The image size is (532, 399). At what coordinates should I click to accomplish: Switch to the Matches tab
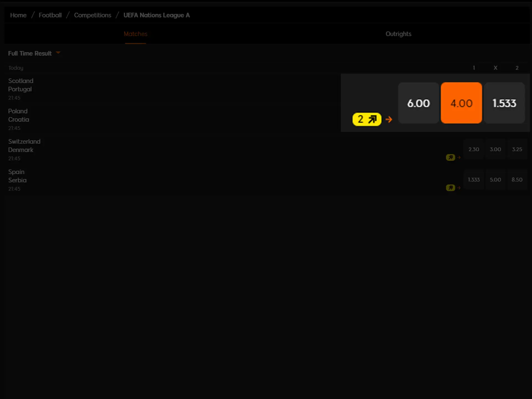click(135, 34)
